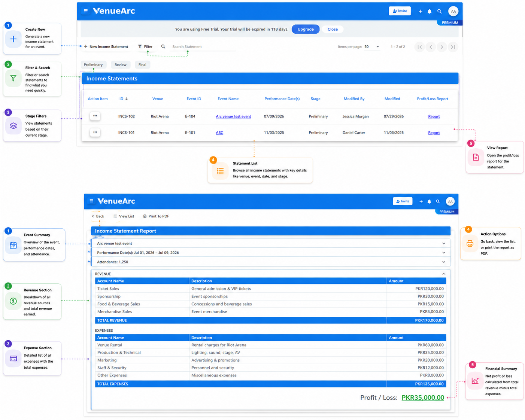Viewport: 525px width, 420px height.
Task: Go to next page of statements
Action: [x=442, y=47]
